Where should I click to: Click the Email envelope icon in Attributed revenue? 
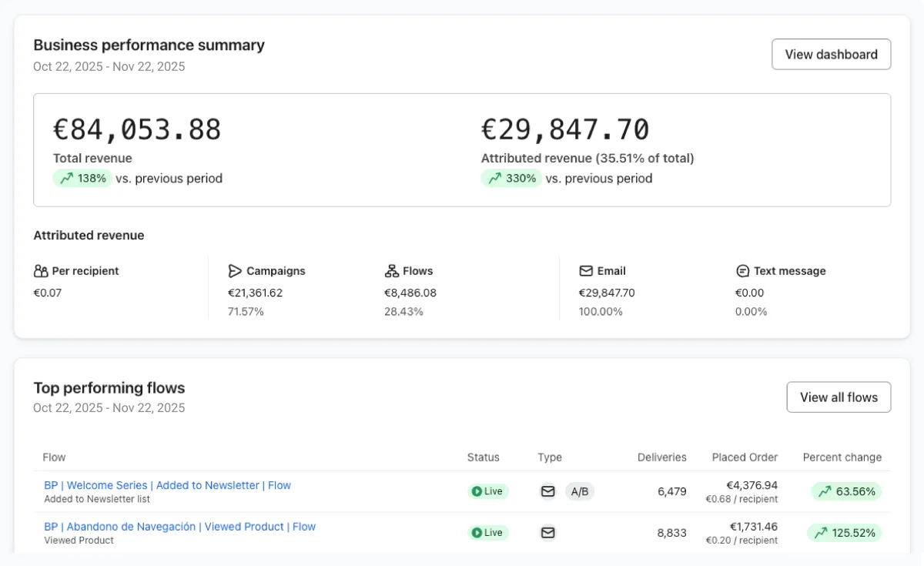coord(586,271)
